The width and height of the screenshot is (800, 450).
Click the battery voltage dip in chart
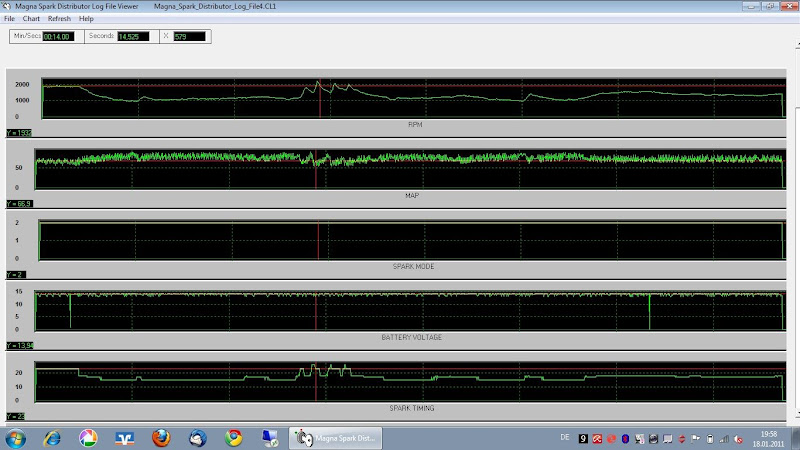click(x=70, y=315)
